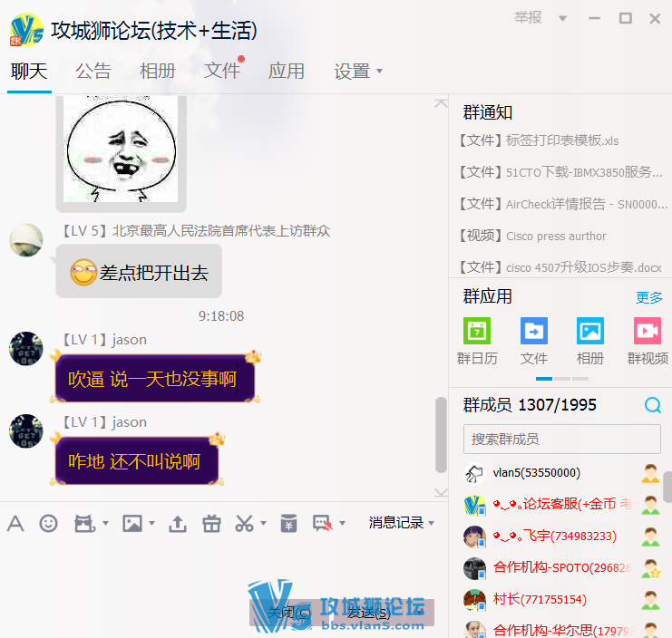Click the red envelope ¥ icon

[x=288, y=523]
